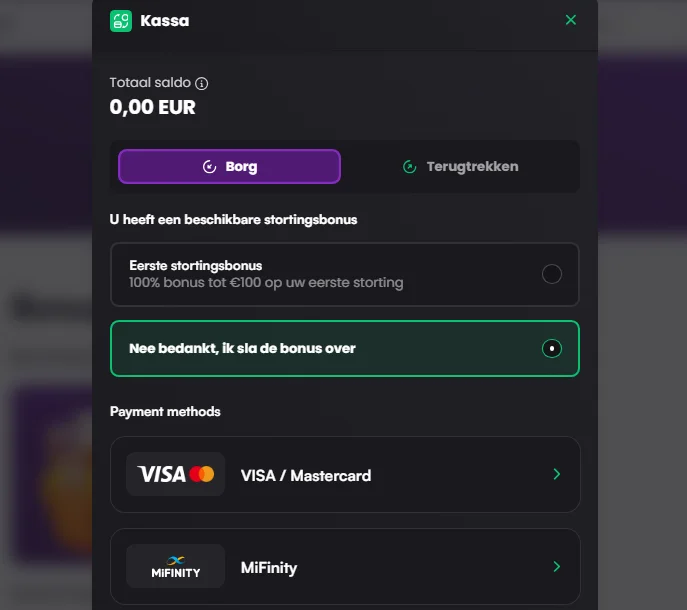Close the Kassa dialog with X
The image size is (687, 610).
pos(571,20)
